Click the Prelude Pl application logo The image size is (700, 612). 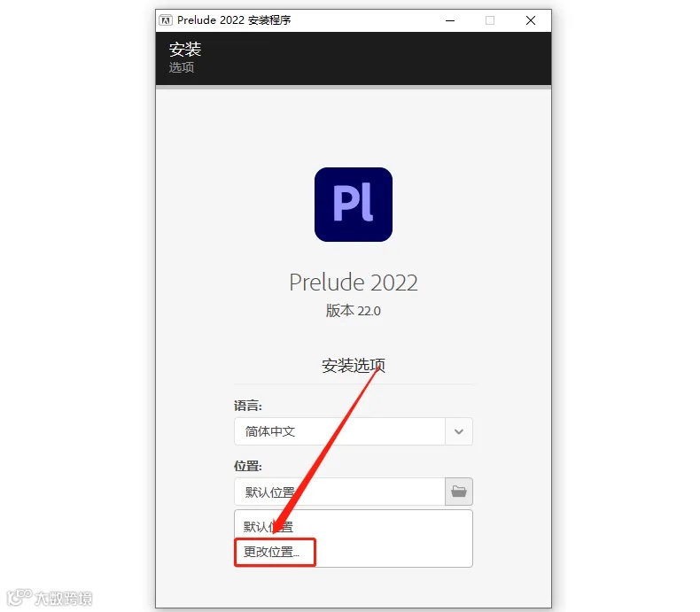[354, 205]
